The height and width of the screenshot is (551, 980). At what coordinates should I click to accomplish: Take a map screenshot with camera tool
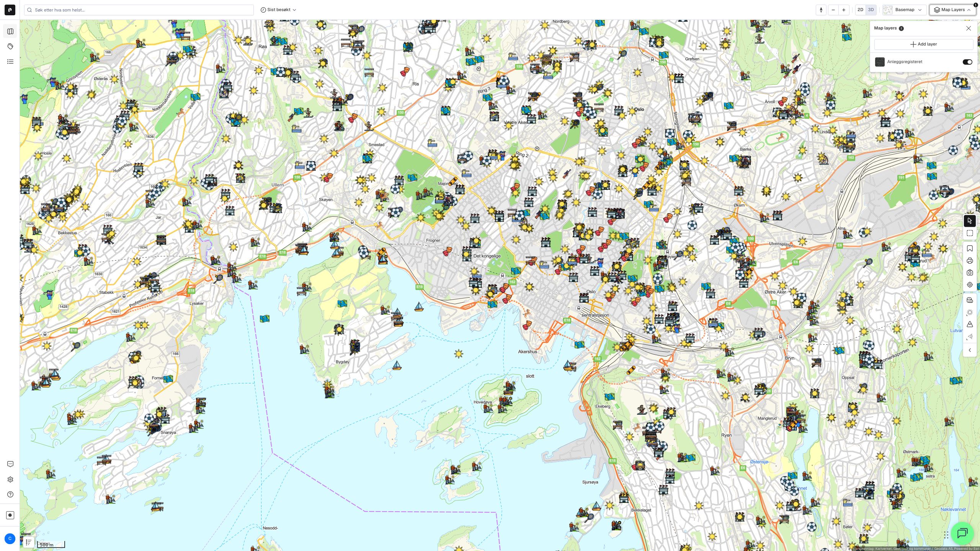pyautogui.click(x=970, y=273)
